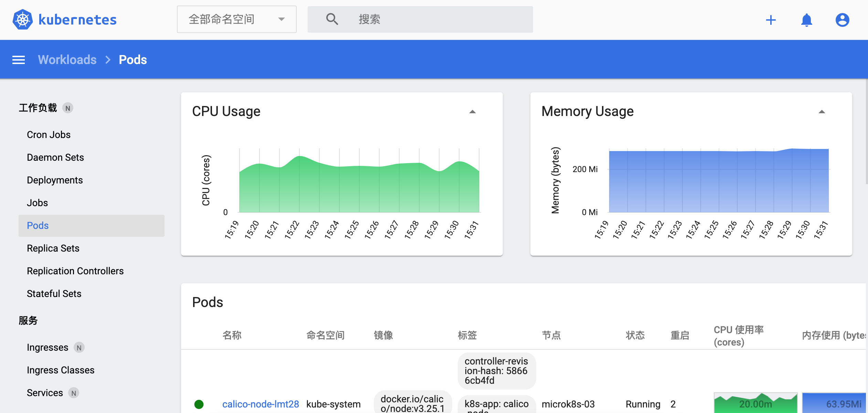Open the notifications bell
Viewport: 868px width, 413px height.
click(x=807, y=20)
